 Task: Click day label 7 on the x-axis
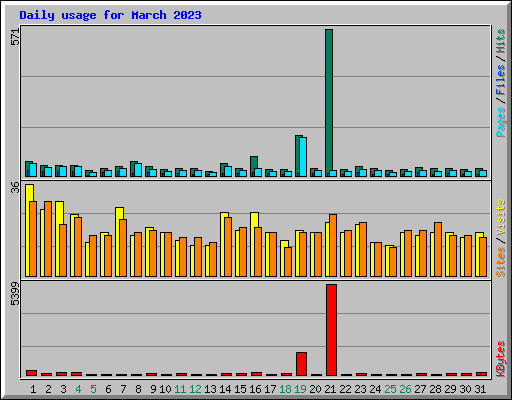click(x=123, y=389)
